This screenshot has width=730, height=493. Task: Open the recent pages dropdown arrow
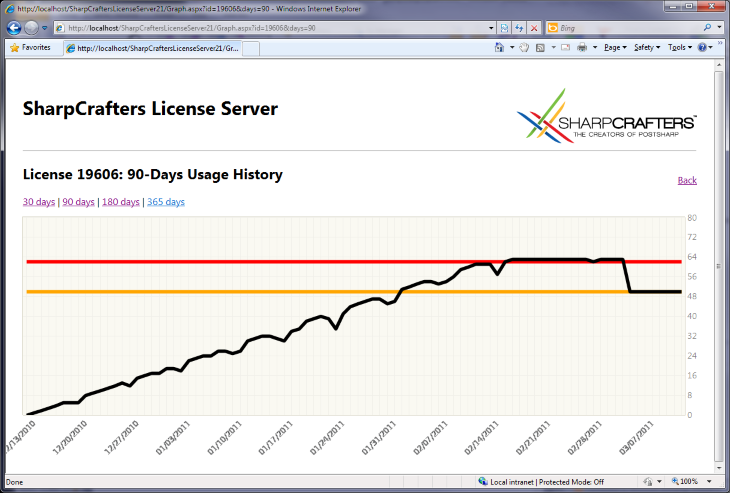(45, 28)
